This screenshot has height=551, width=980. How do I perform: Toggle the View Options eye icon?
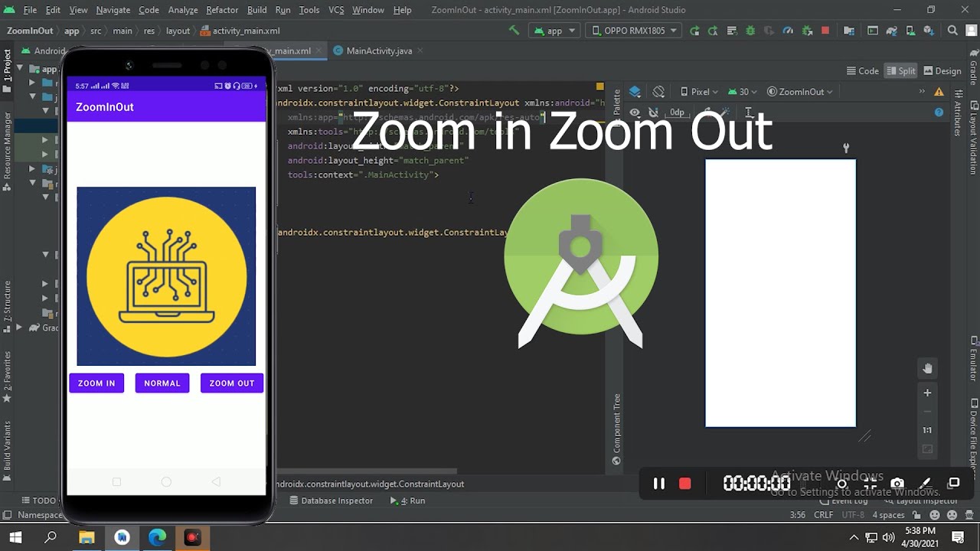click(x=635, y=112)
